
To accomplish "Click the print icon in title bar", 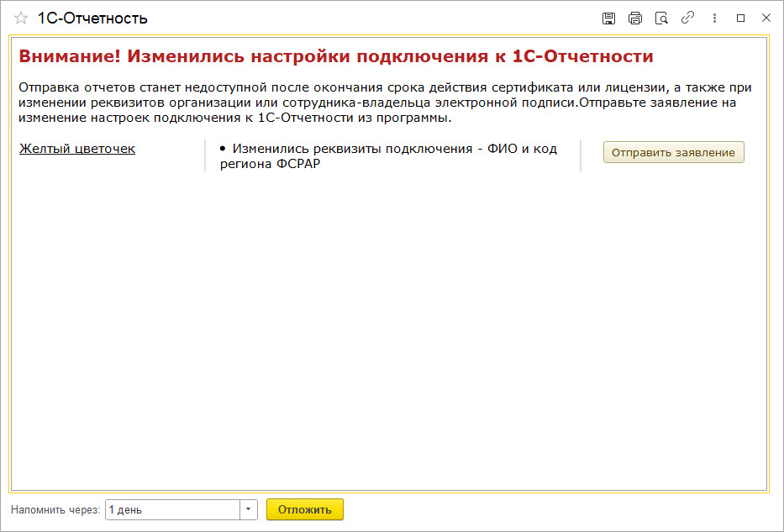I will 635,18.
